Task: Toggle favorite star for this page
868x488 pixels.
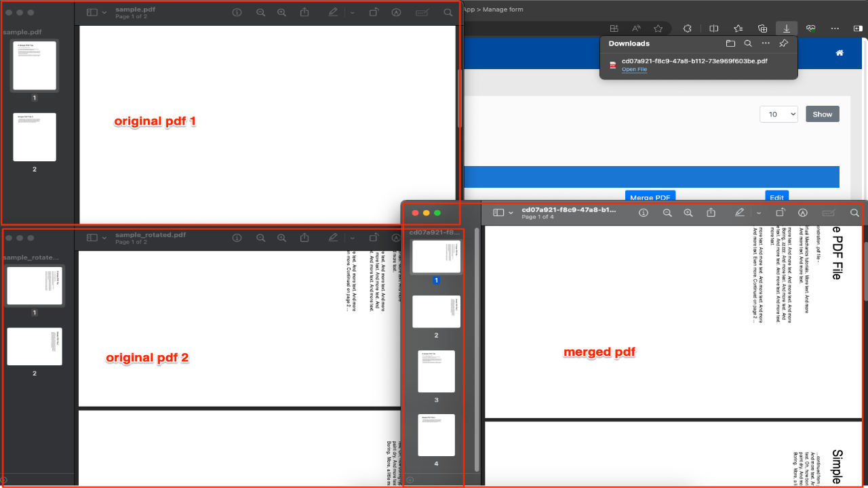Action: [x=658, y=28]
